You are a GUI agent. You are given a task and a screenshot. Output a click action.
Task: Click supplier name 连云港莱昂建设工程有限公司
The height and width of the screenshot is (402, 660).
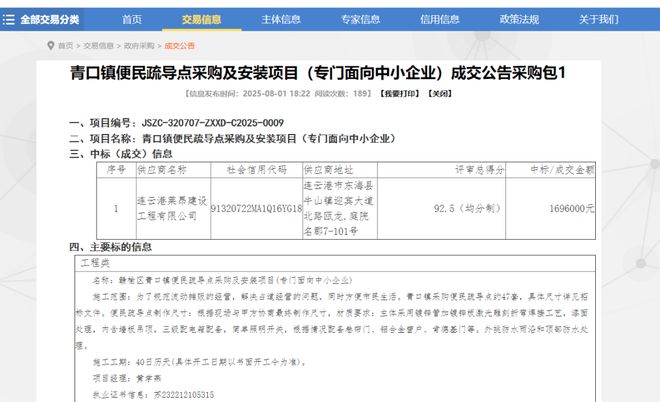click(x=172, y=208)
